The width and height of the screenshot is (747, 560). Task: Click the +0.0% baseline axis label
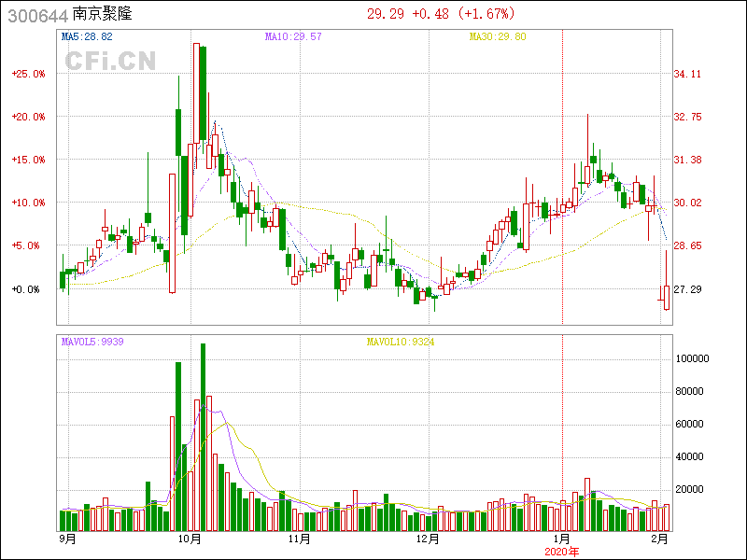[28, 290]
